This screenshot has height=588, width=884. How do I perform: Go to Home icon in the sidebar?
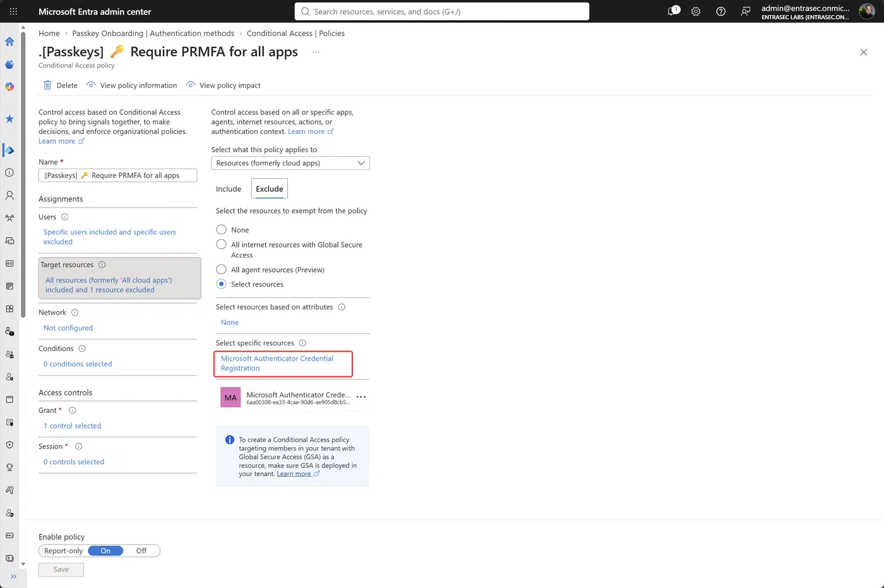coord(9,42)
